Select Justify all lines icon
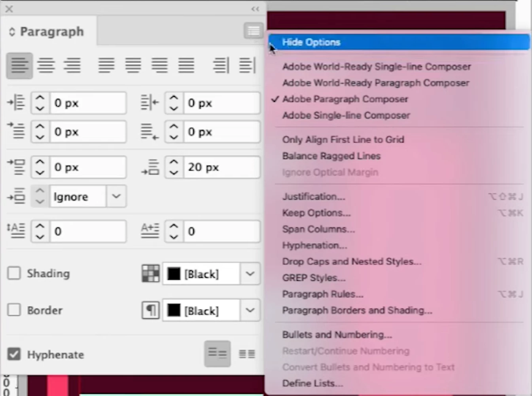 coord(186,65)
